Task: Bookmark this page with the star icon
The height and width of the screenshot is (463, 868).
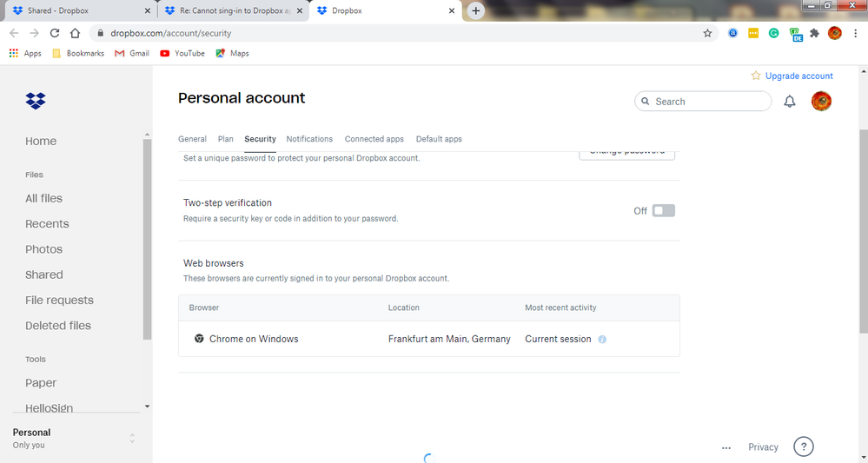Action: point(707,33)
